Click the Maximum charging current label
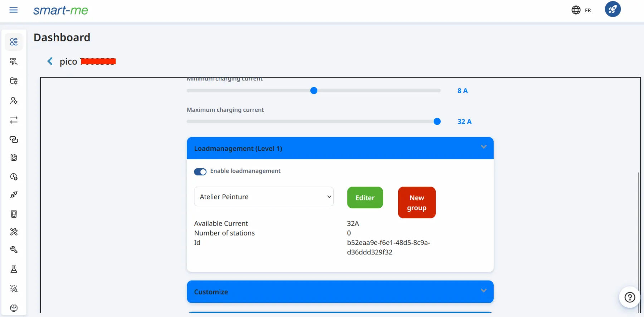The width and height of the screenshot is (644, 317). [x=225, y=110]
